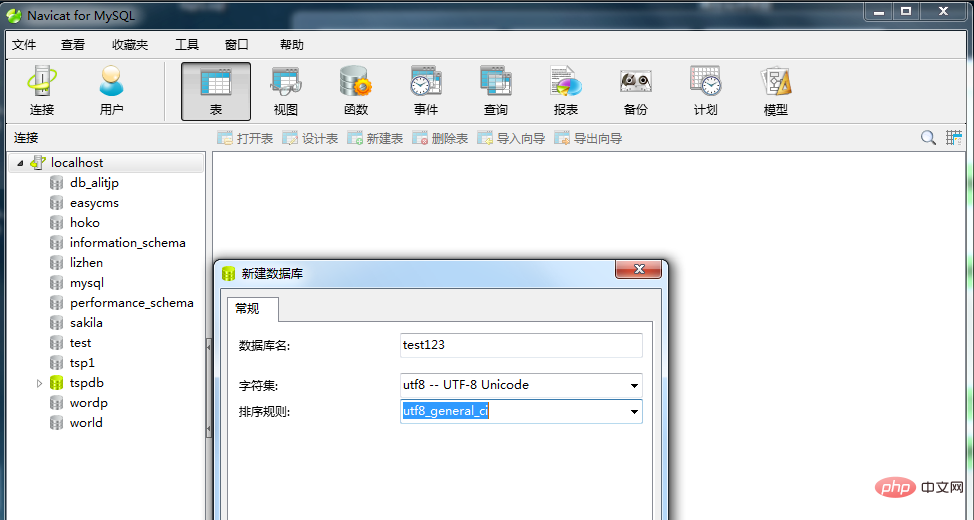Click the 连接 panel header label
974x520 pixels.
tap(26, 138)
